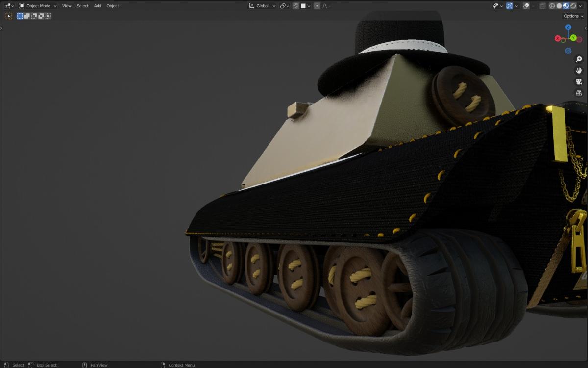Toggle proportional editing
This screenshot has height=368, width=588.
[x=317, y=6]
